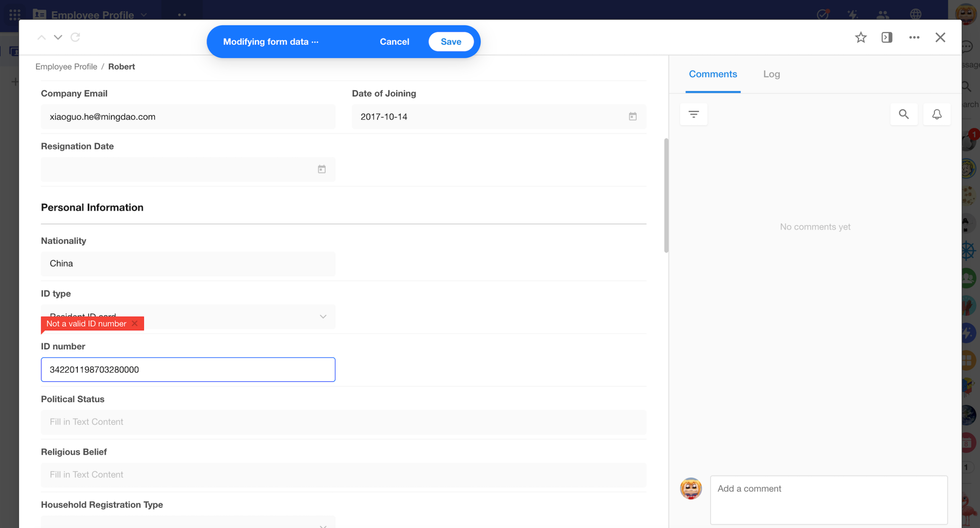The height and width of the screenshot is (528, 980).
Task: Open Date of Joining calendar picker
Action: [632, 116]
